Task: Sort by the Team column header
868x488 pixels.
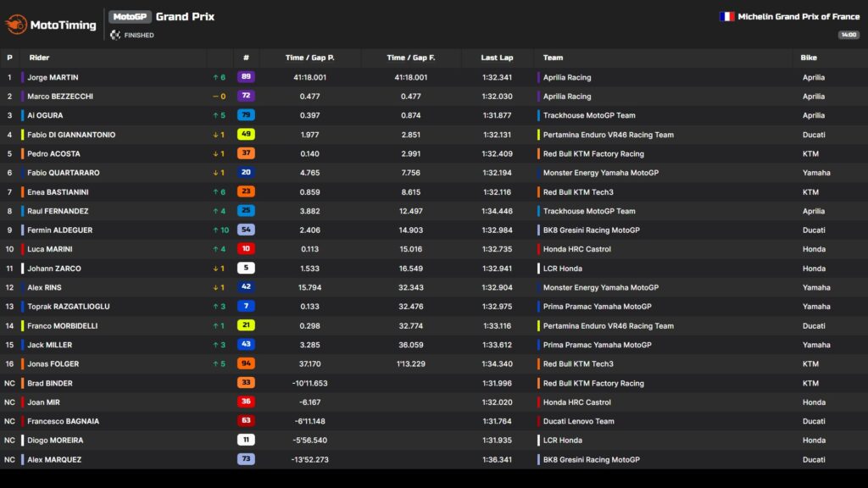Action: 553,58
